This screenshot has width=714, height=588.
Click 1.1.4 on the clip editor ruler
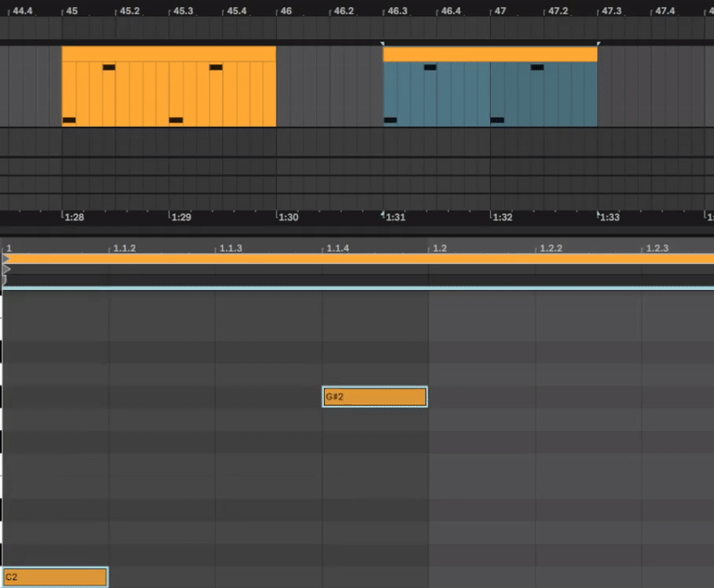point(338,248)
